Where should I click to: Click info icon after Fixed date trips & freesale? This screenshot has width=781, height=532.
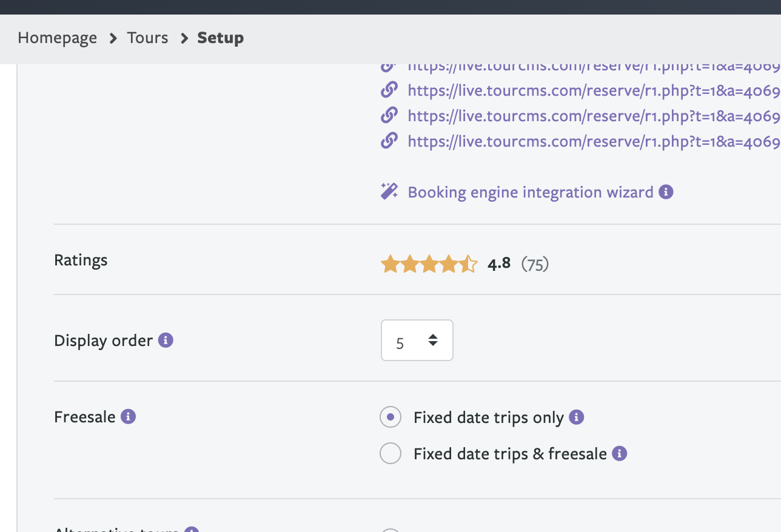tap(619, 454)
